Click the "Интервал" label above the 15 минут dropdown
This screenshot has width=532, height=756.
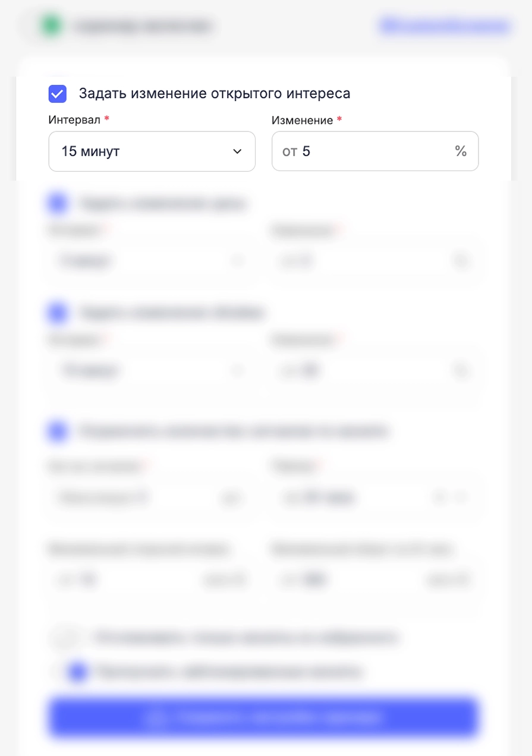click(74, 120)
